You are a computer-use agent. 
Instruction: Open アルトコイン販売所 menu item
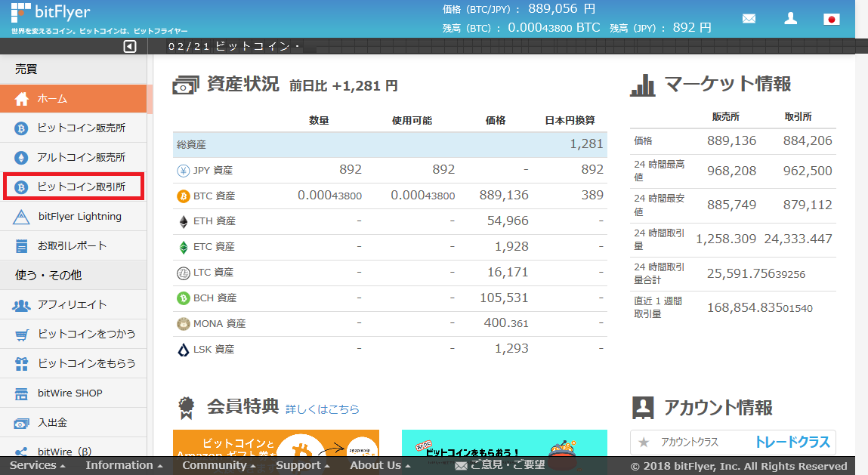point(73,158)
